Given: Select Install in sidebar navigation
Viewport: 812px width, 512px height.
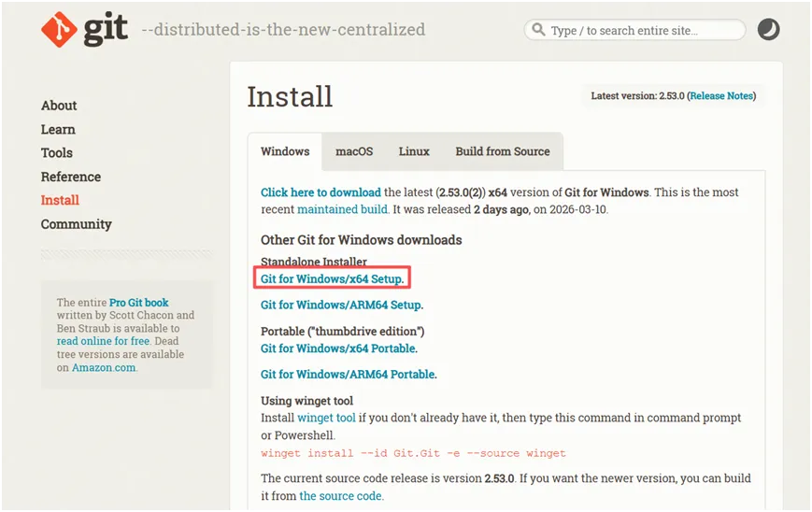Looking at the screenshot, I should 60,200.
